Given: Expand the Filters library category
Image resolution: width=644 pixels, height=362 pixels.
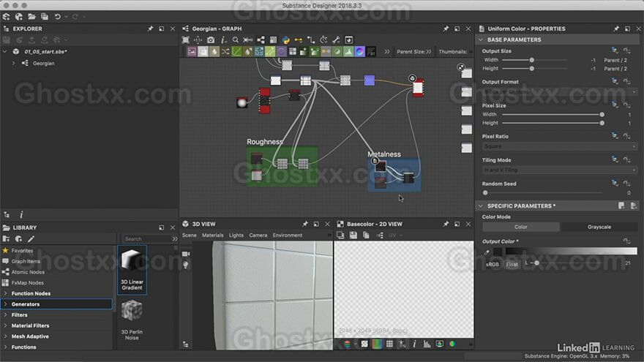Looking at the screenshot, I should [5, 314].
